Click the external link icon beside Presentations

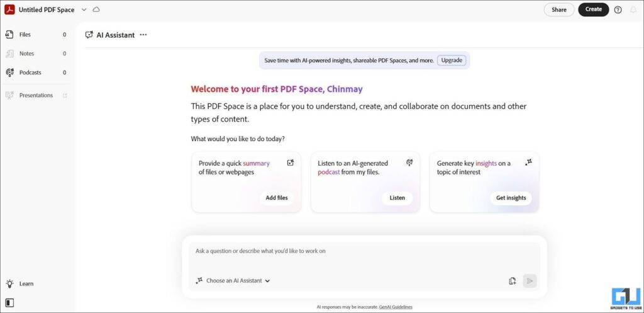[x=65, y=96]
